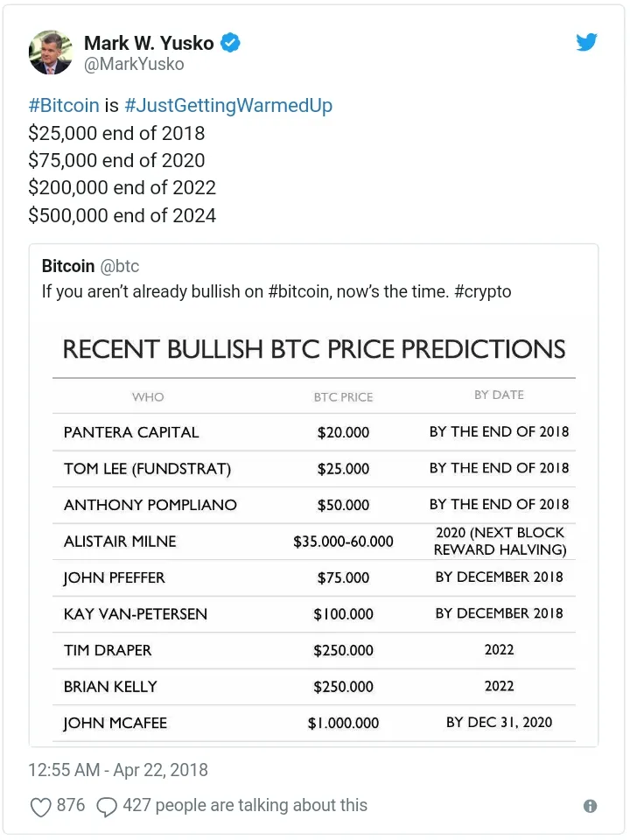The height and width of the screenshot is (840, 630).
Task: Visit the @MarkYusko handle
Action: [134, 64]
